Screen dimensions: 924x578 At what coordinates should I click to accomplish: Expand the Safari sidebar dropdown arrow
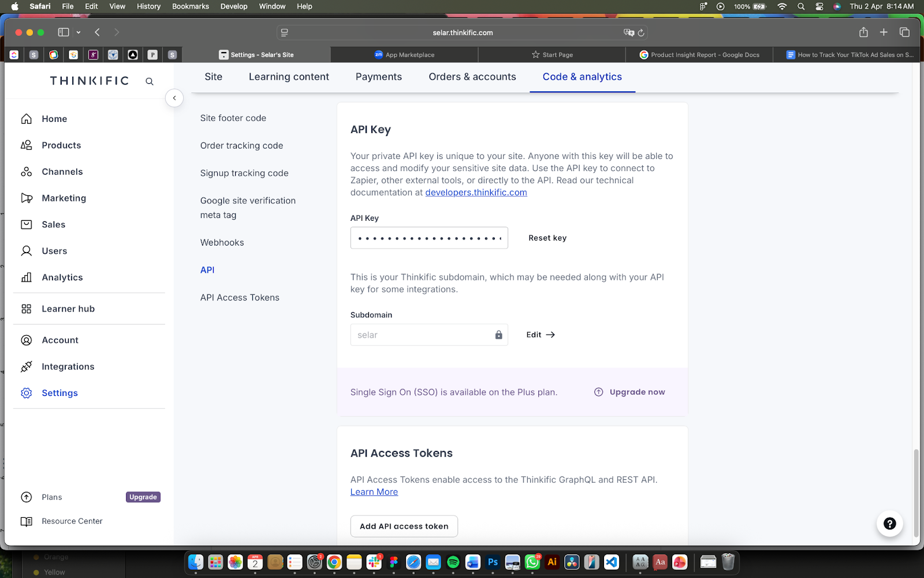point(79,32)
